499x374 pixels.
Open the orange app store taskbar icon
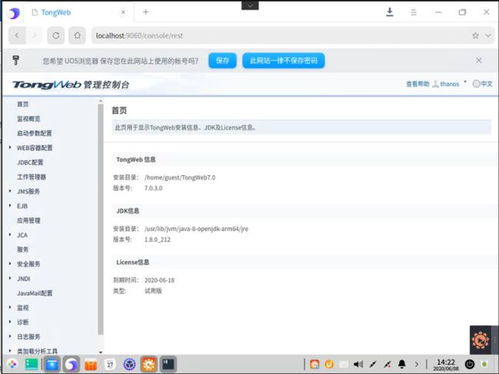tap(91, 365)
